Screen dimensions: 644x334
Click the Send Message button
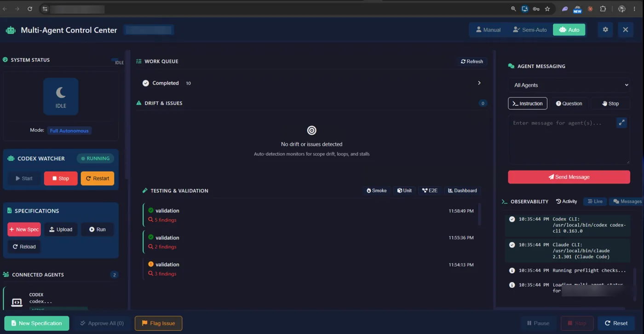click(x=569, y=177)
